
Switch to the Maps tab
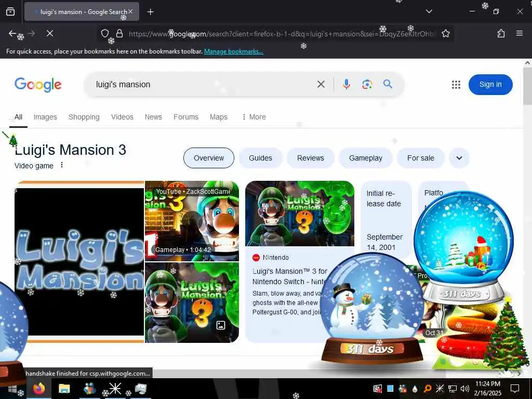tap(219, 117)
